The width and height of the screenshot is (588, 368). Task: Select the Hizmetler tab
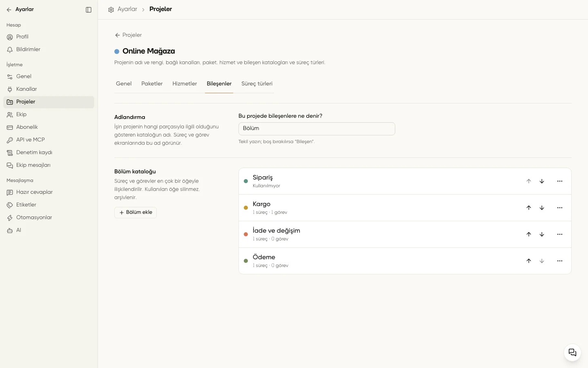185,84
